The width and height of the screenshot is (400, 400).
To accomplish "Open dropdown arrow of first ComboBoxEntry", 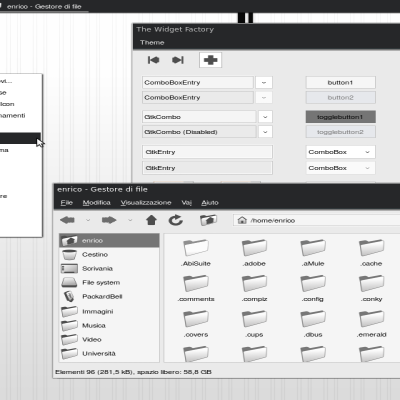I will coord(264,83).
